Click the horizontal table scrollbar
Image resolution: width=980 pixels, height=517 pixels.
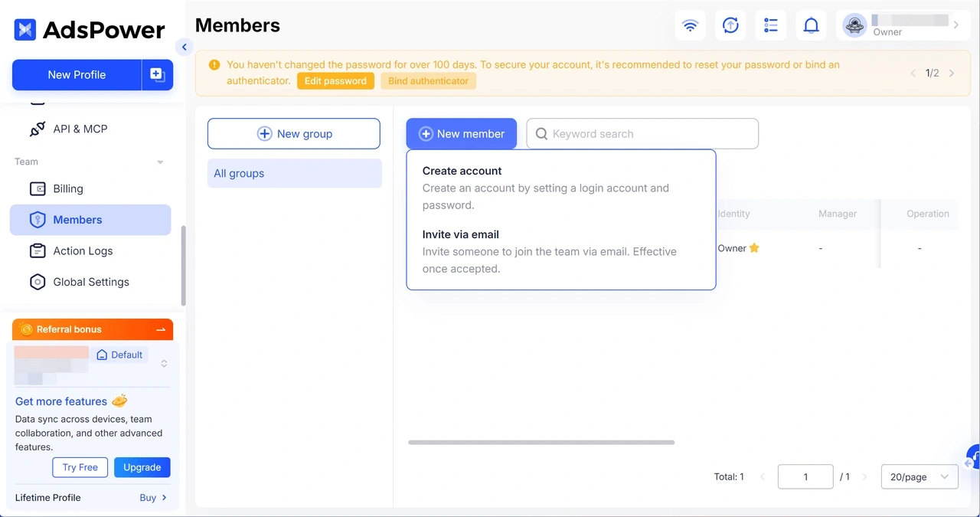point(541,442)
